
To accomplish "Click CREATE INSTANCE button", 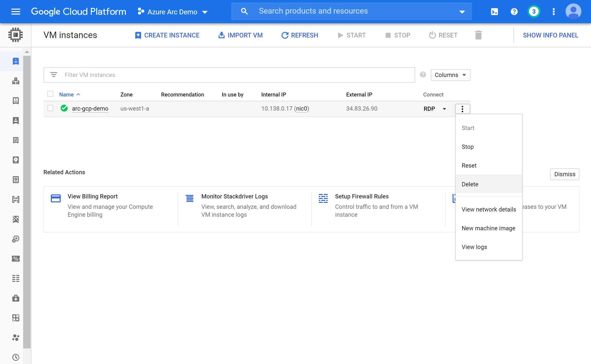I will coord(167,35).
